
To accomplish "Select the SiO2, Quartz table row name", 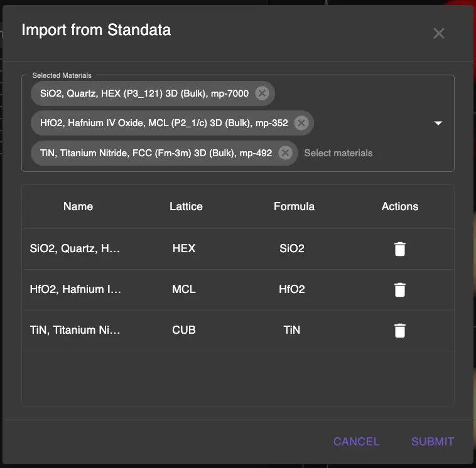I will point(75,248).
